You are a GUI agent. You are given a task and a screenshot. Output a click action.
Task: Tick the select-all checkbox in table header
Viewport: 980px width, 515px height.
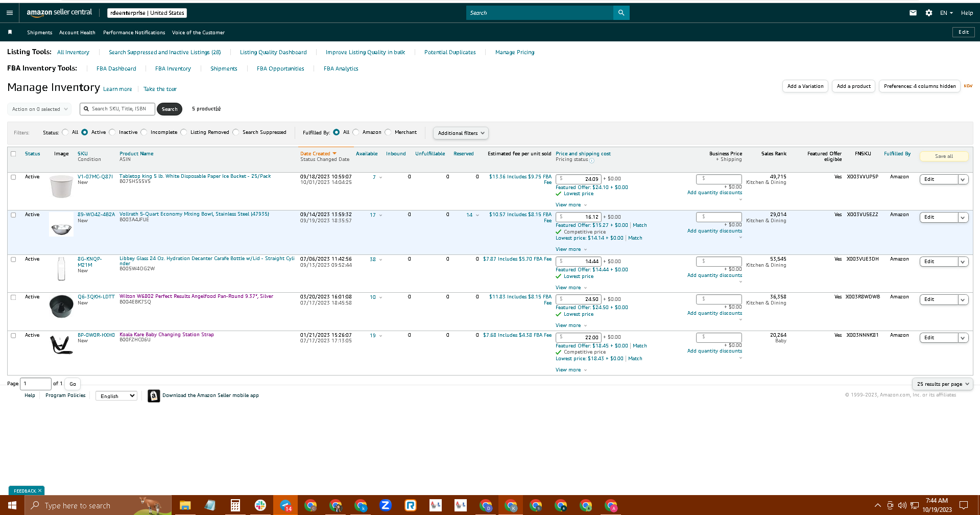[x=13, y=154]
